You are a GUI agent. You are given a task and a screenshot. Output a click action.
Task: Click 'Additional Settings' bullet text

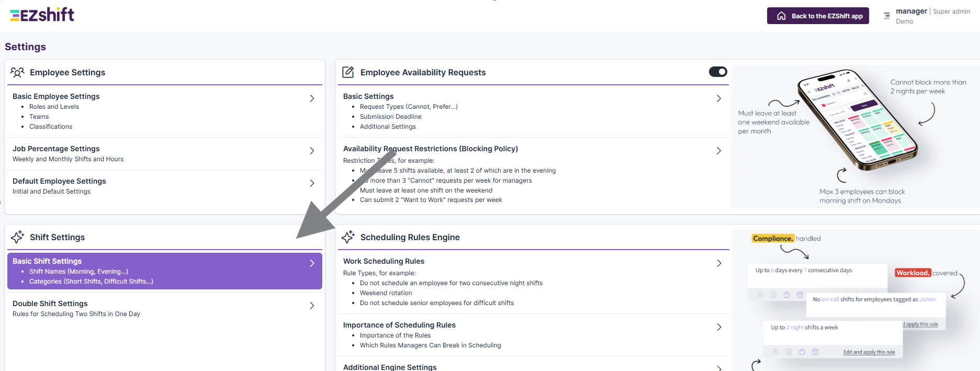(x=388, y=127)
